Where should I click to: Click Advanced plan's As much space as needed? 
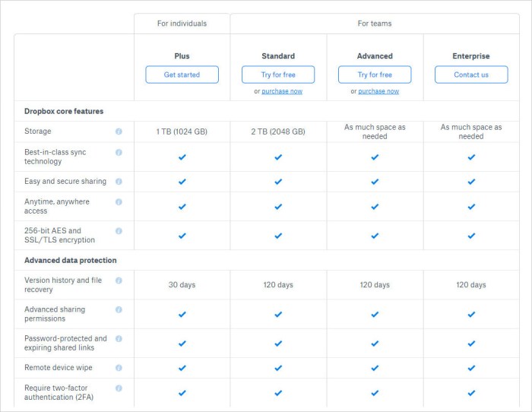[x=375, y=132]
